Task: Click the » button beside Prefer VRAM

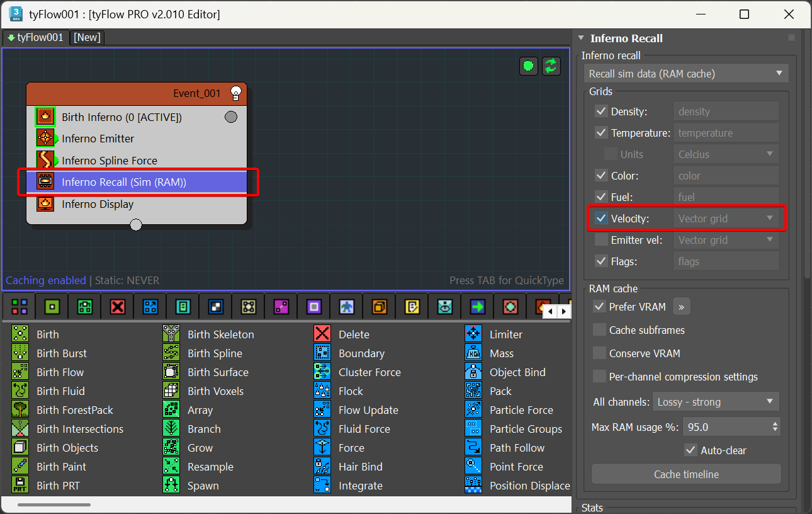Action: pyautogui.click(x=681, y=307)
